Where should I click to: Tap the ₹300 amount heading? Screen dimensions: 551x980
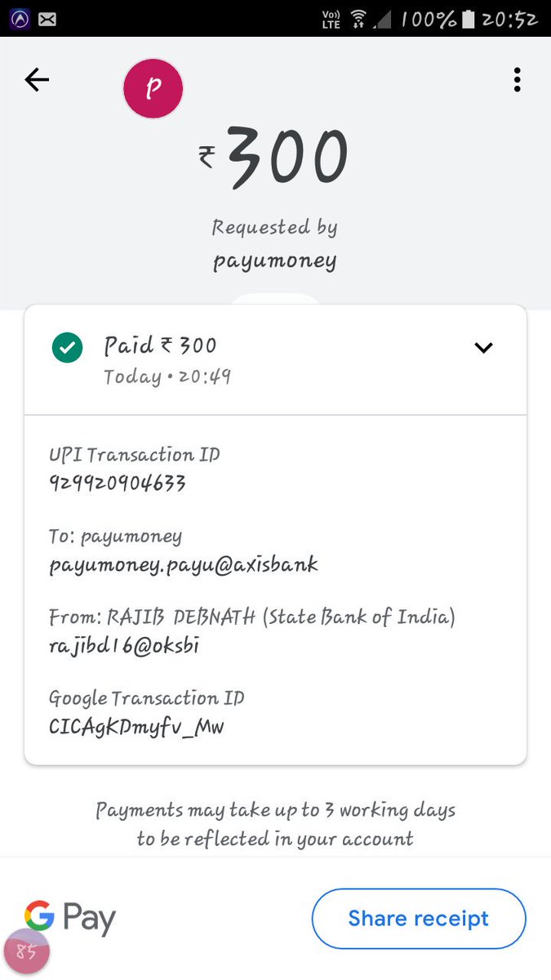[x=275, y=159]
